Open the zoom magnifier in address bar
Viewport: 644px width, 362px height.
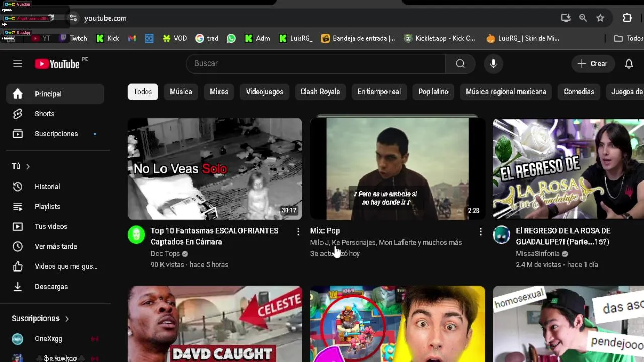coord(583,18)
